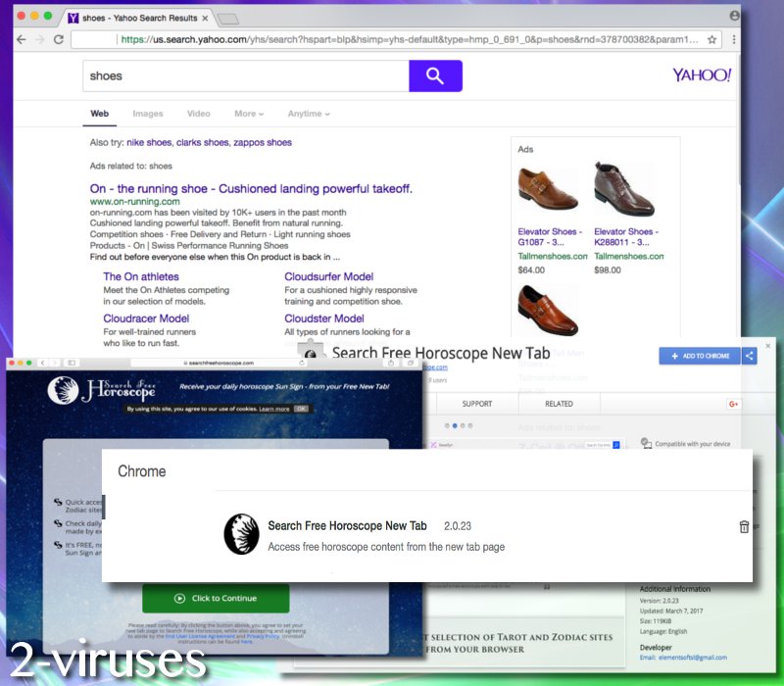Switch to the Images tab
The width and height of the screenshot is (784, 686).
148,114
